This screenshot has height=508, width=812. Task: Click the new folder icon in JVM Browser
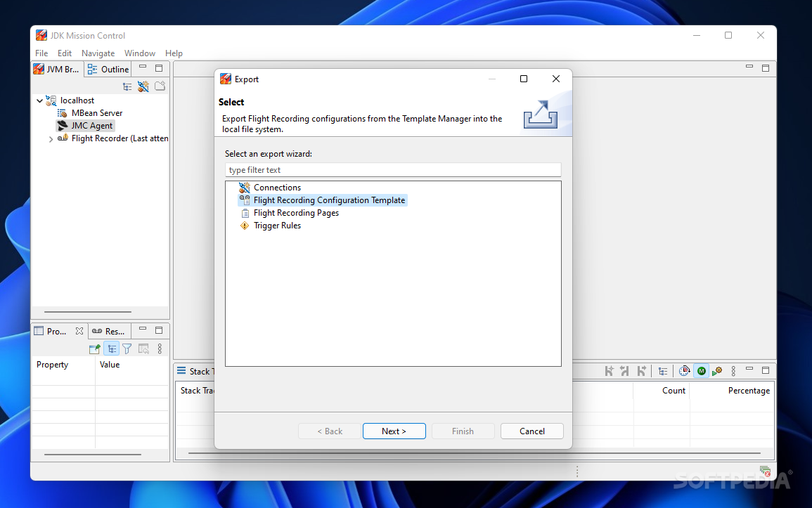[x=160, y=86]
